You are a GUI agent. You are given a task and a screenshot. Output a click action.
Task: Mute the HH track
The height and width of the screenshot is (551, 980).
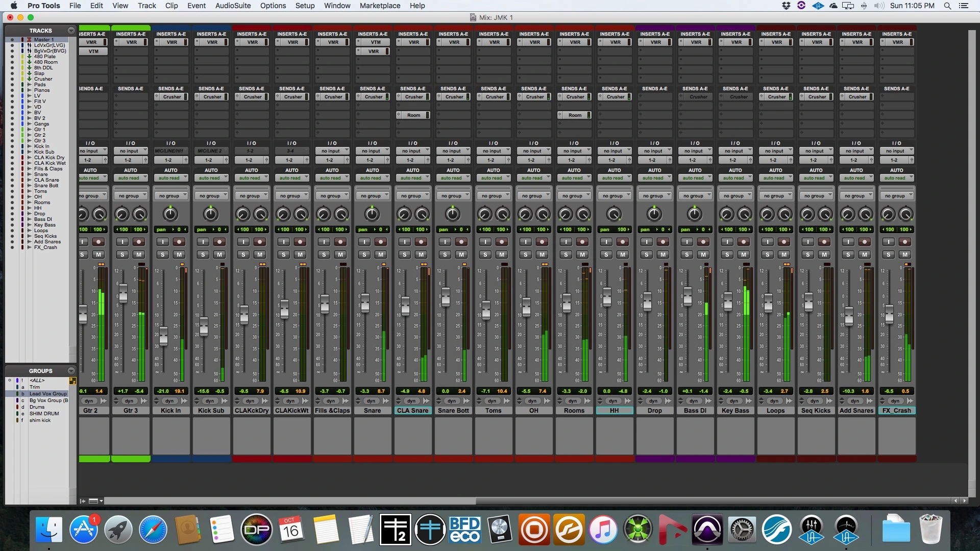click(x=623, y=255)
